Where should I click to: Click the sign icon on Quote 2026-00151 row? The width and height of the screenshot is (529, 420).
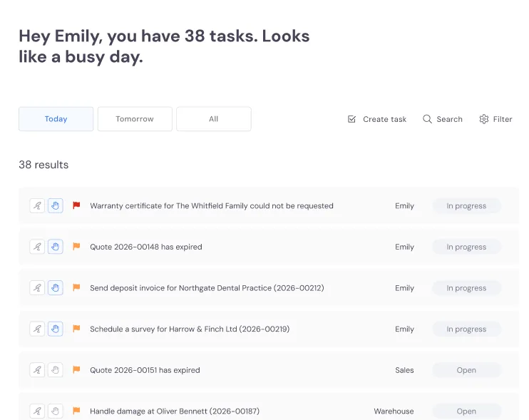pyautogui.click(x=37, y=370)
